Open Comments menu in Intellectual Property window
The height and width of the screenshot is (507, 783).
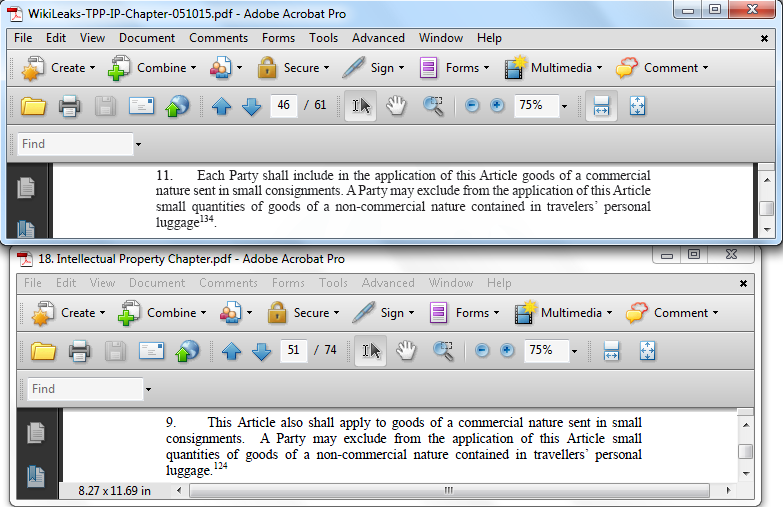[228, 283]
